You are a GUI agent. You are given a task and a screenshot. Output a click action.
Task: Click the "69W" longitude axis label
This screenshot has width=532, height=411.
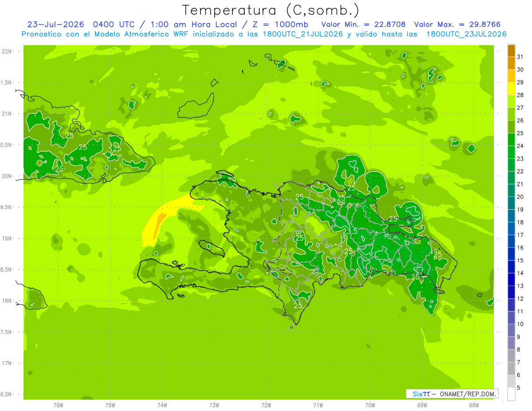click(422, 405)
